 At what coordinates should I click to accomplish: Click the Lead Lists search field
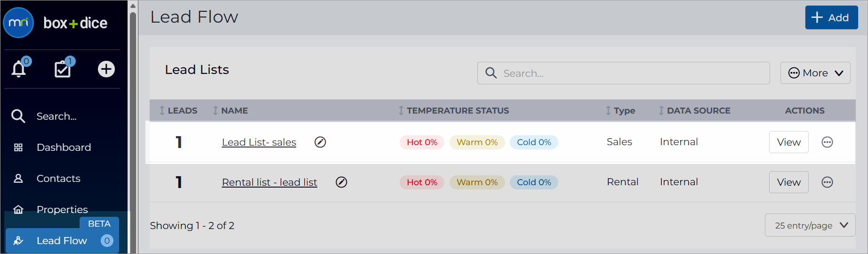[623, 73]
